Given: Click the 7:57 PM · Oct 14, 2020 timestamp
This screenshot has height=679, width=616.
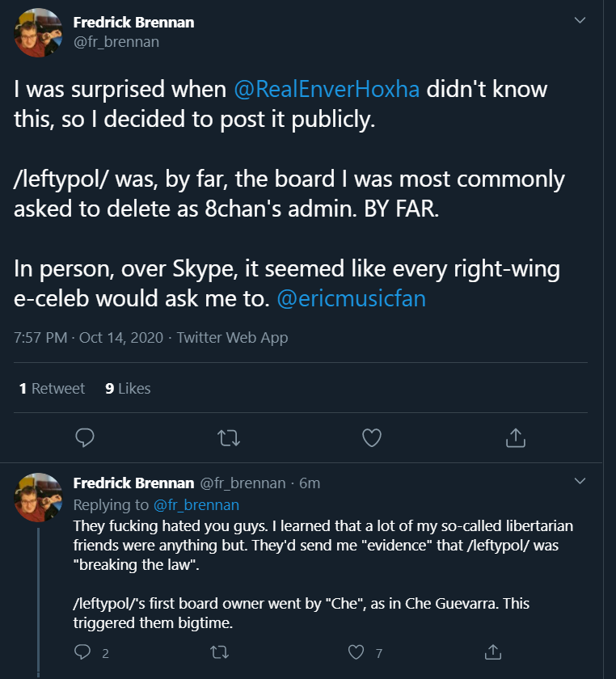Looking at the screenshot, I should tap(88, 338).
